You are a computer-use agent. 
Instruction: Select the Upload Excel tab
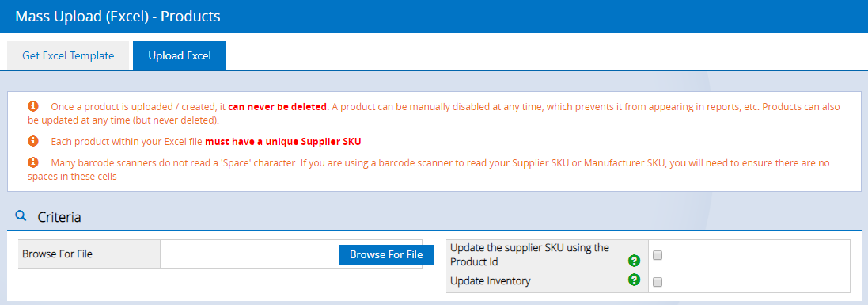180,55
